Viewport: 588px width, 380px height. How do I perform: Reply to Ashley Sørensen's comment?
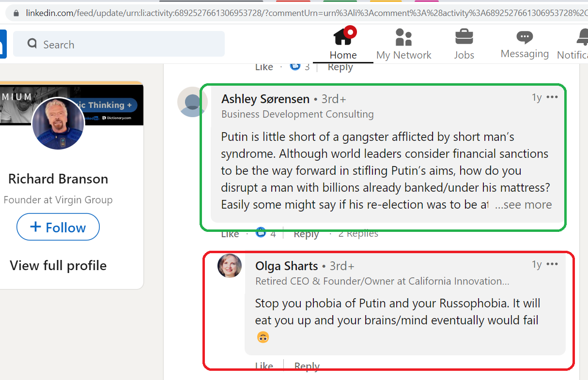pyautogui.click(x=306, y=234)
